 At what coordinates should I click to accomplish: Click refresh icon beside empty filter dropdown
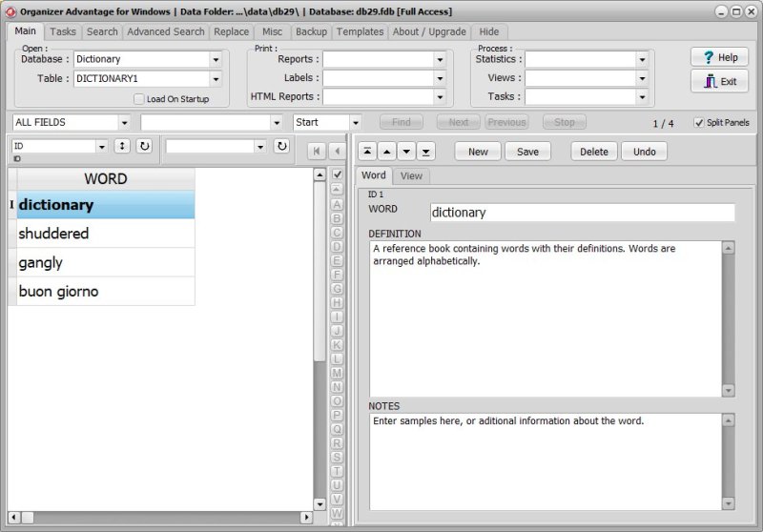[x=281, y=146]
